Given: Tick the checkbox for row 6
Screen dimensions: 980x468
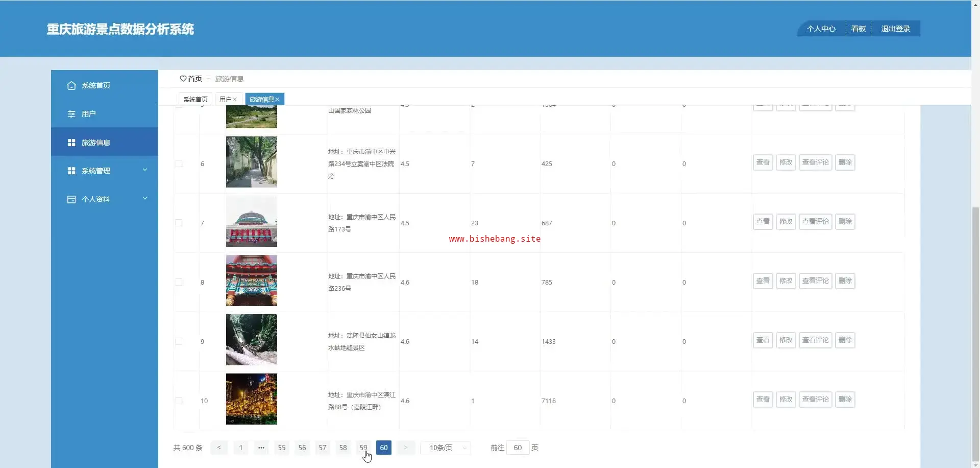Looking at the screenshot, I should 179,163.
